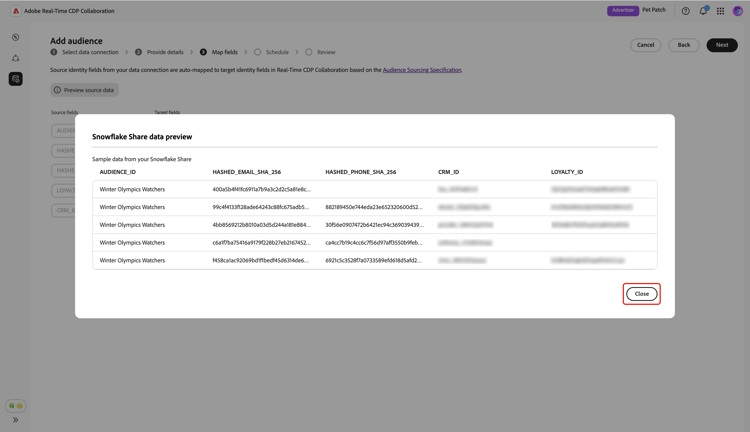Screen dimensions: 750x432
Task: Click the Advertiser role badge
Action: click(x=623, y=11)
